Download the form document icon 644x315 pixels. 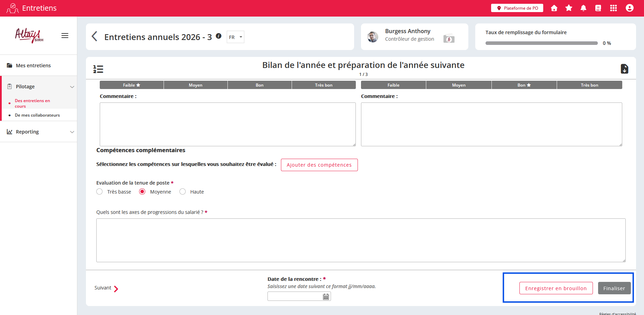(624, 69)
